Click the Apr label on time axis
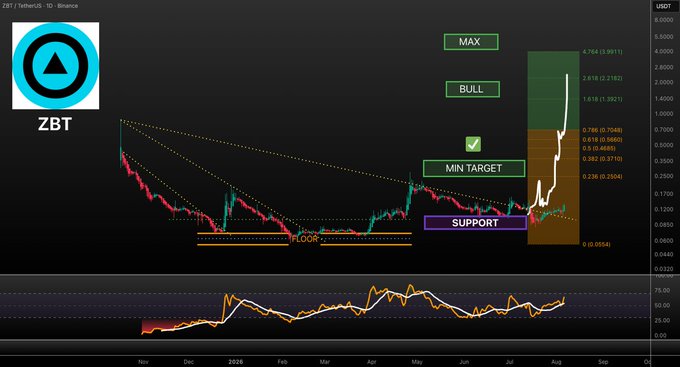 click(x=371, y=361)
